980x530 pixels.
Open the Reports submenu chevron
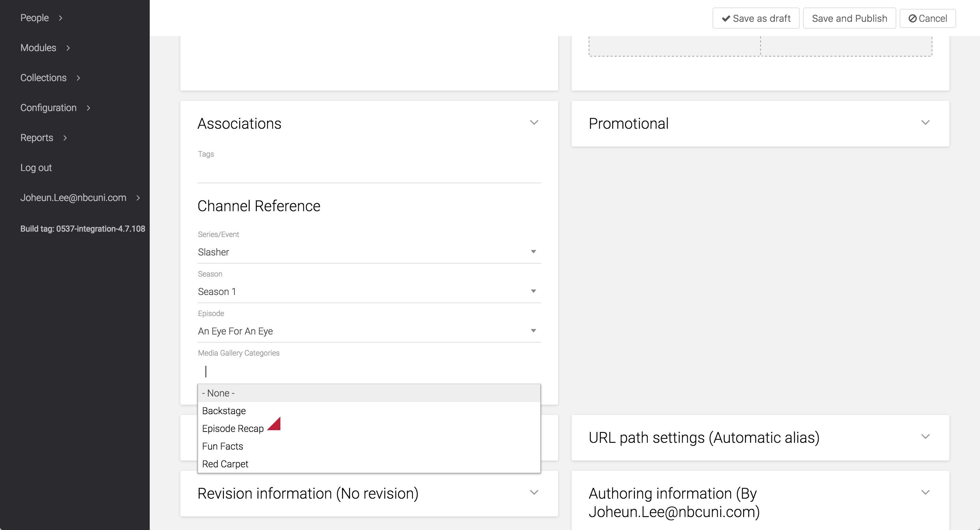tap(65, 138)
